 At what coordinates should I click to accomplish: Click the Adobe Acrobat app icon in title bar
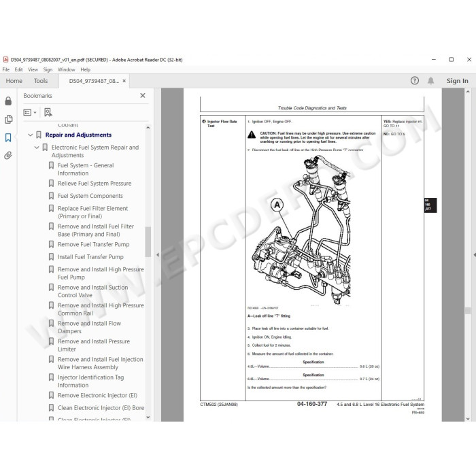coord(5,60)
